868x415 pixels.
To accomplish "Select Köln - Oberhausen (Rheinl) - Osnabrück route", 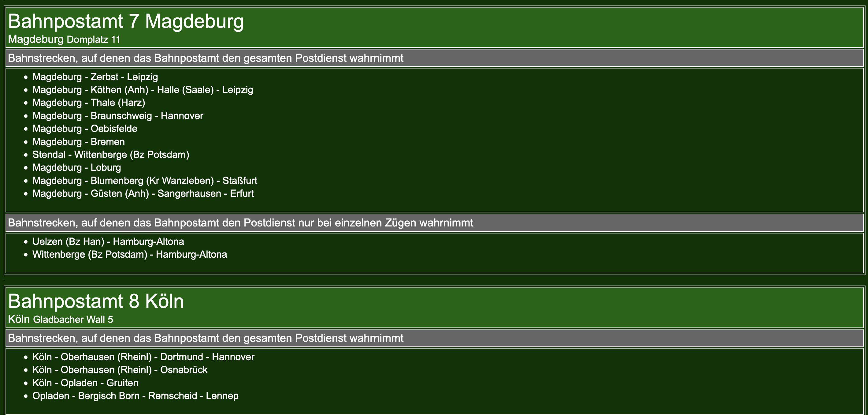I will point(120,370).
